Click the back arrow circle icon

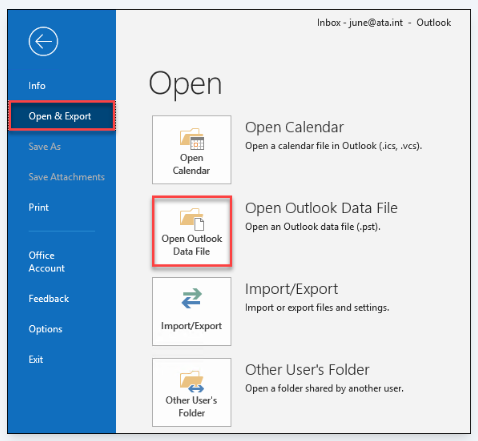43,42
